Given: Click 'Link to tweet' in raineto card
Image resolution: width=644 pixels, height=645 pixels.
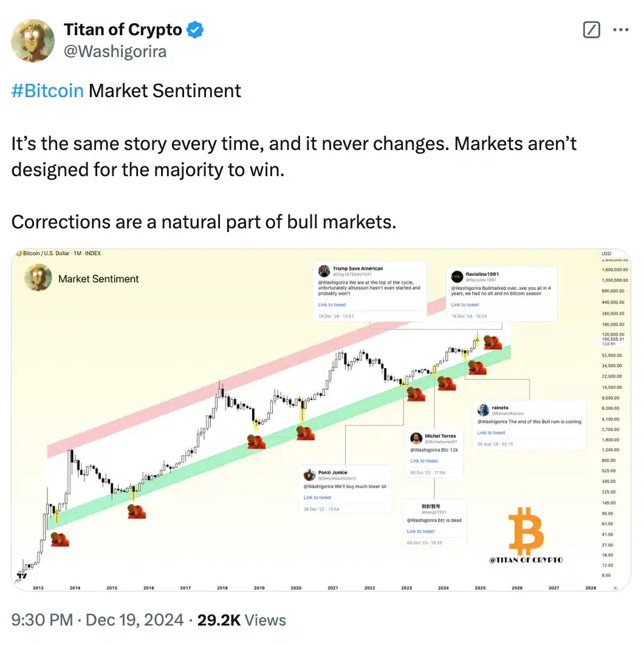Looking at the screenshot, I should pyautogui.click(x=491, y=433).
